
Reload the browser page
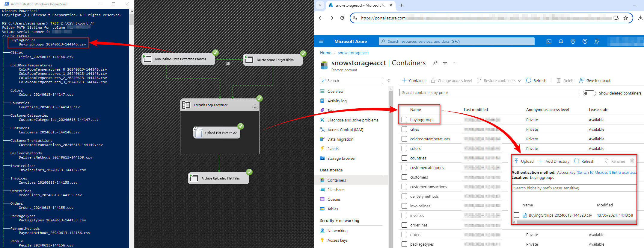[x=342, y=18]
